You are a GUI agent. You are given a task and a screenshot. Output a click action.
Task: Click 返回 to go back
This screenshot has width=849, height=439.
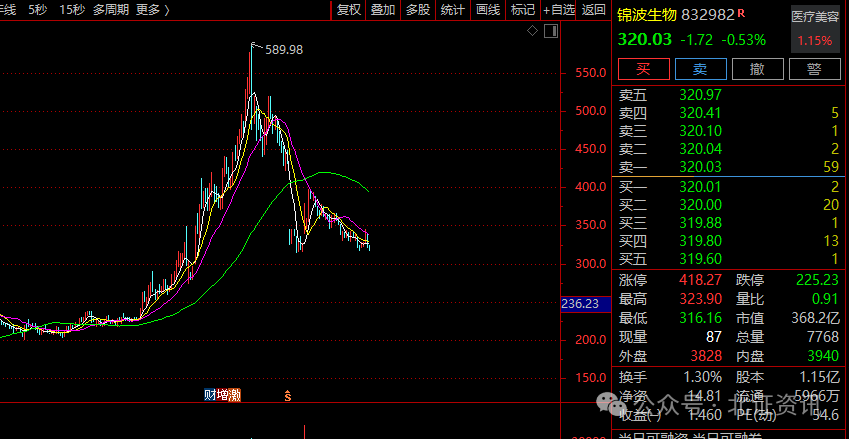594,10
